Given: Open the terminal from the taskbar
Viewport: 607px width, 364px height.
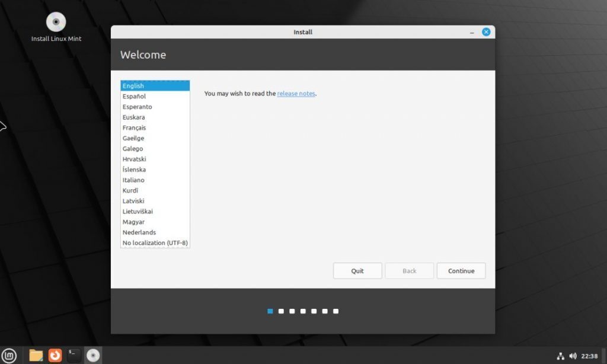Looking at the screenshot, I should [73, 355].
